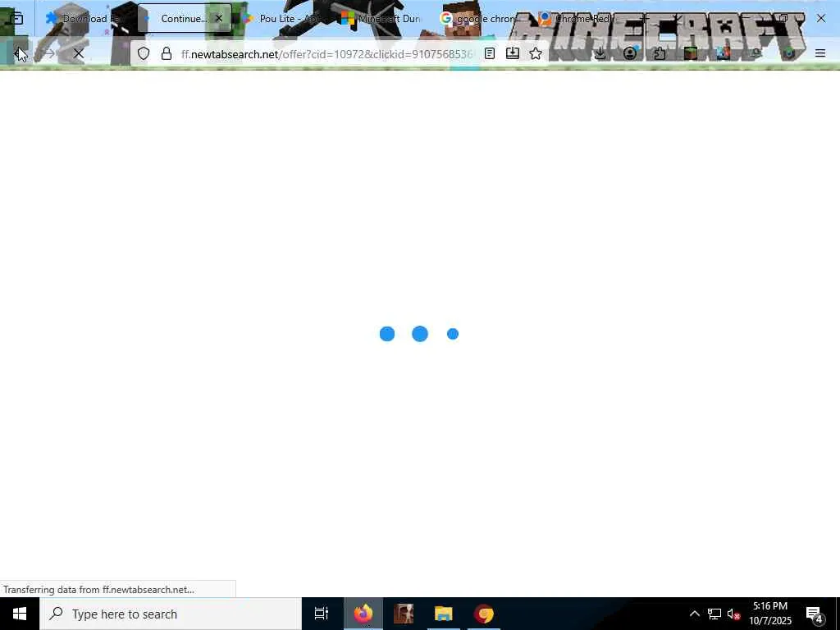Open the Firefox hamburger application menu
The height and width of the screenshot is (630, 840).
[820, 53]
